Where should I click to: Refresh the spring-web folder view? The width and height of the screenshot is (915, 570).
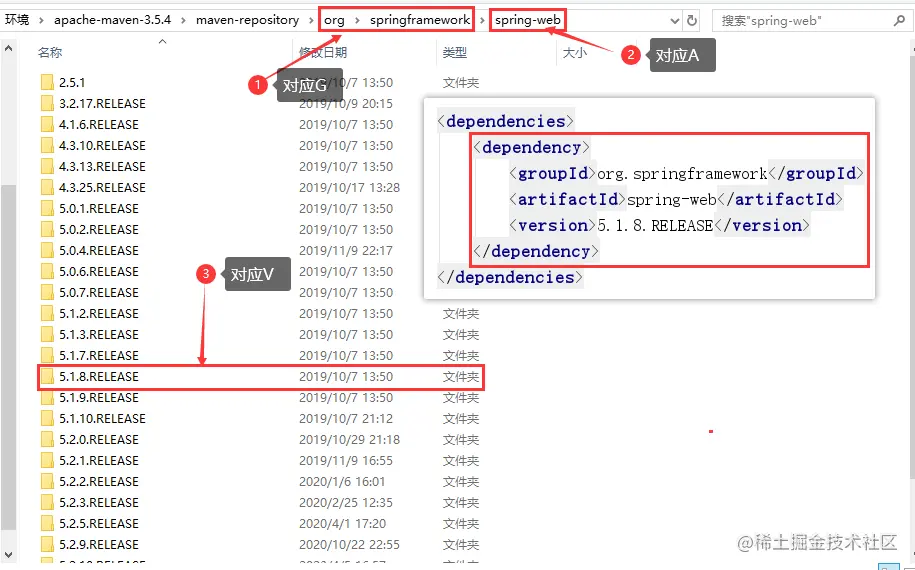point(692,20)
